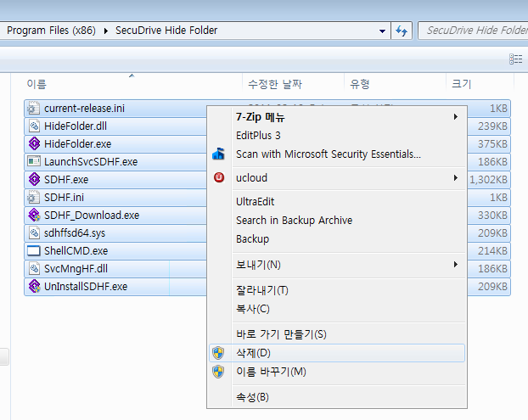Open the view options icon
Viewport: 528px width, 420px height.
pos(515,59)
